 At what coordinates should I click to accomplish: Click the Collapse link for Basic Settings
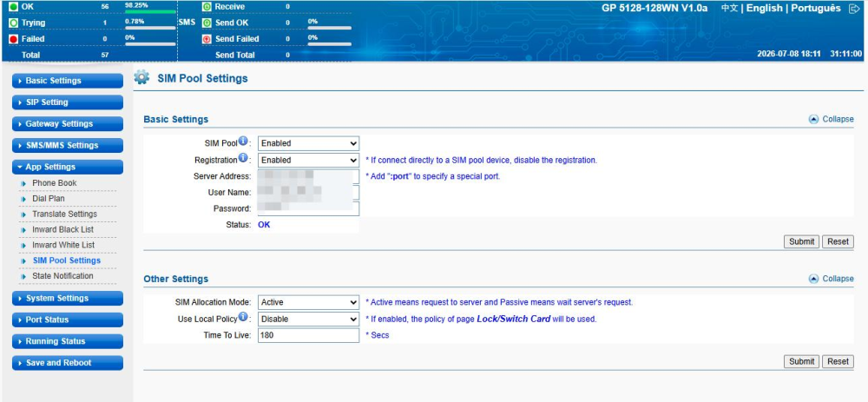(x=838, y=119)
